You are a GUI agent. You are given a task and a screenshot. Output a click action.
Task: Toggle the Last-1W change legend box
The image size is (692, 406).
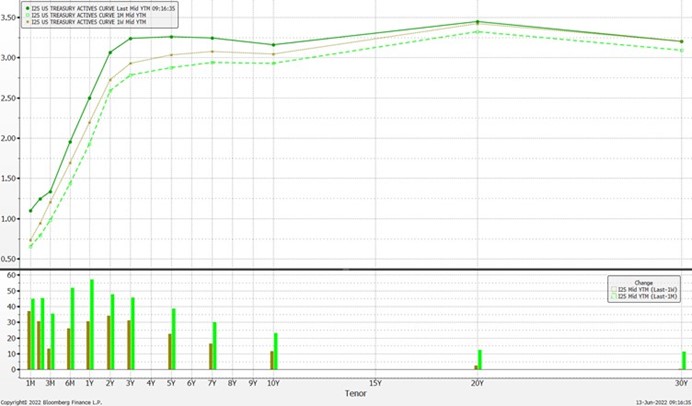(614, 289)
